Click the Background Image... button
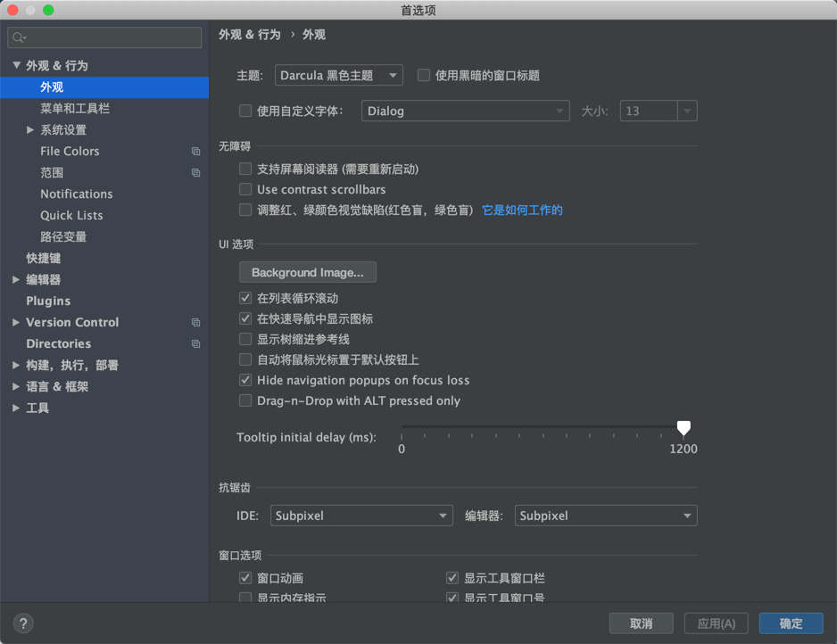The height and width of the screenshot is (644, 837). click(307, 272)
